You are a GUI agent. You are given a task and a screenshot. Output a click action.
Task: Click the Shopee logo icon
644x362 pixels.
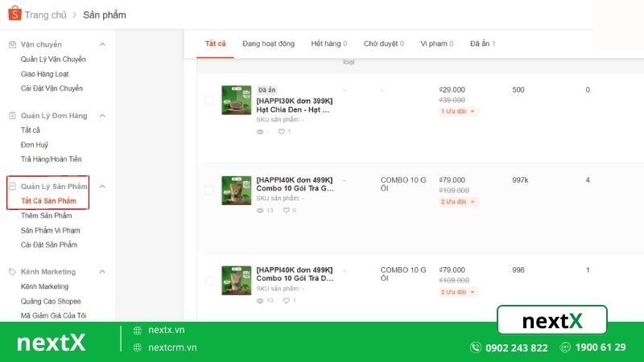tap(12, 14)
